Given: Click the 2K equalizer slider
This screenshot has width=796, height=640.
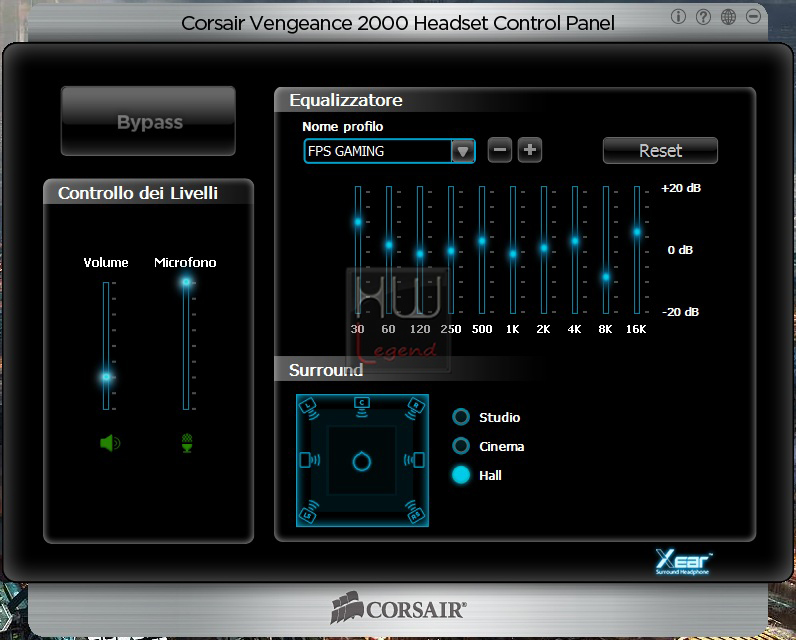Looking at the screenshot, I should click(x=544, y=248).
